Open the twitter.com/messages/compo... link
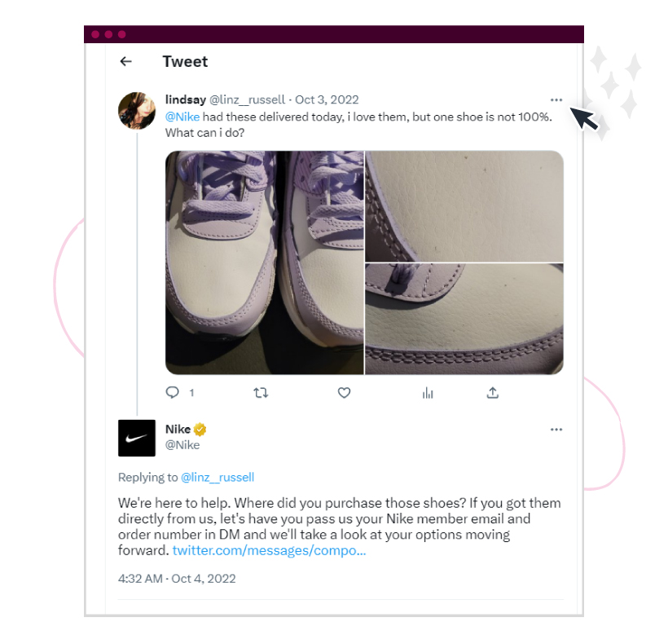 click(269, 550)
